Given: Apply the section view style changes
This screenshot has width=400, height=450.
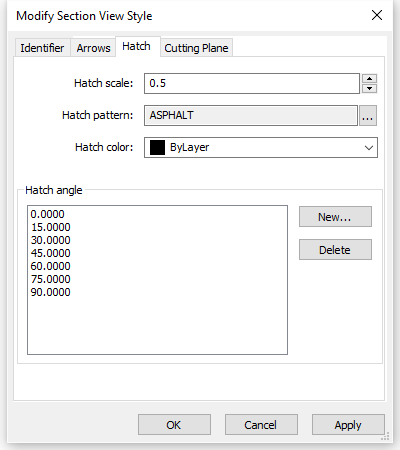Looking at the screenshot, I should click(348, 425).
